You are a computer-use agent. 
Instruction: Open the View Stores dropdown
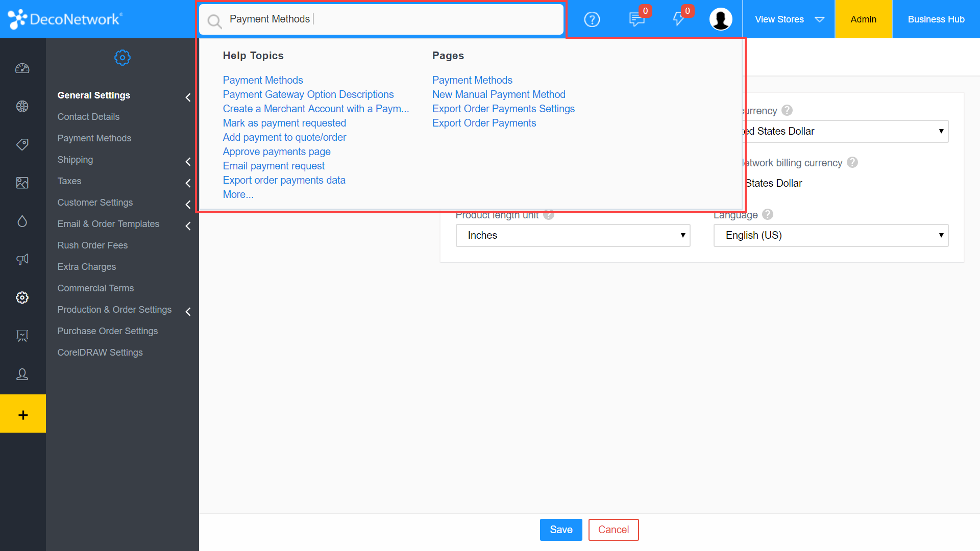789,19
